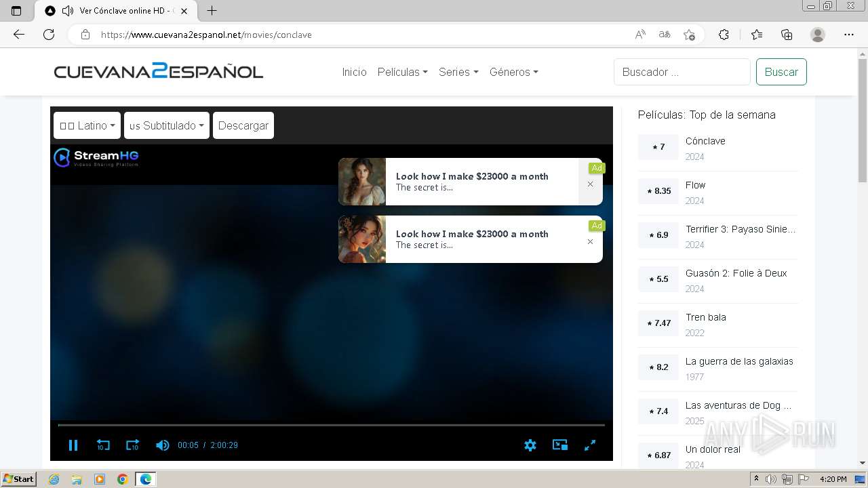868x488 pixels.
Task: Click the Descargar button
Action: click(x=243, y=125)
